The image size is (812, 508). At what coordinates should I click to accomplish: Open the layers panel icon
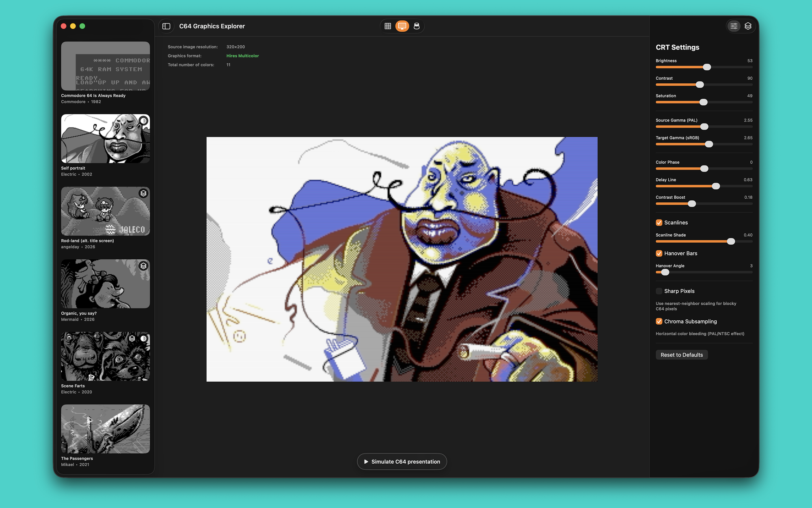coord(748,26)
